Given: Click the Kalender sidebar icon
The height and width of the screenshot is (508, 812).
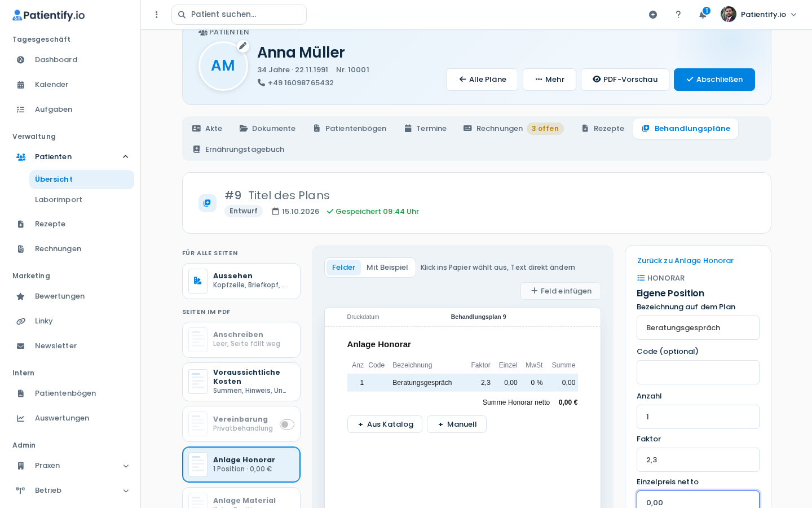Looking at the screenshot, I should click(21, 85).
